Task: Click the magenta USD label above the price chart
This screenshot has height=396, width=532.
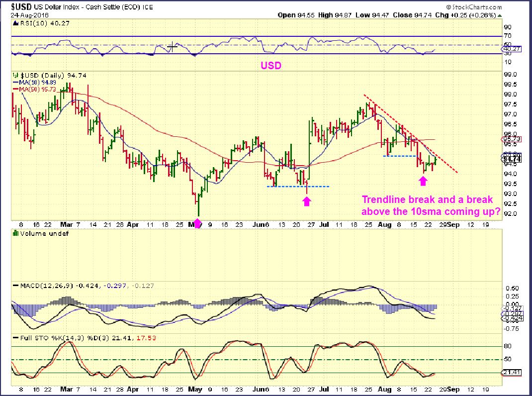Action: 271,66
